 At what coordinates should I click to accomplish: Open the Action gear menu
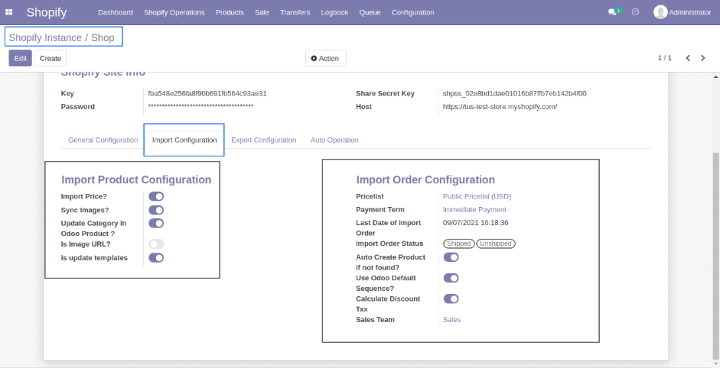(x=326, y=58)
